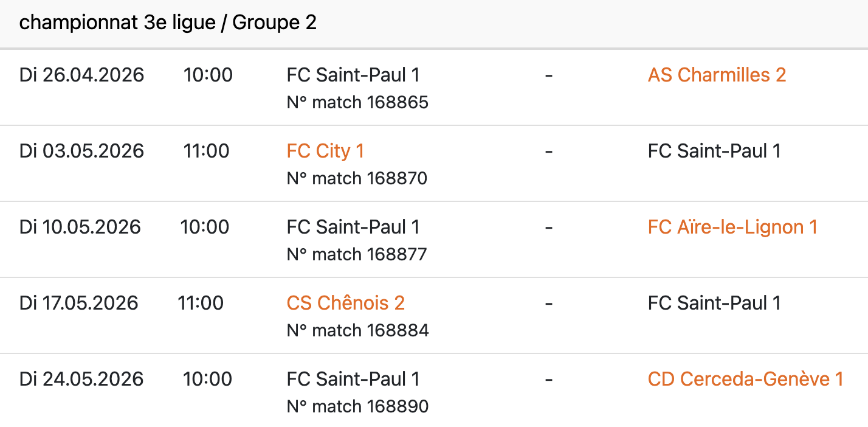Click the 11:00 kickoff time for CS Chênois match
Screen dimensions: 868x427
tap(201, 303)
